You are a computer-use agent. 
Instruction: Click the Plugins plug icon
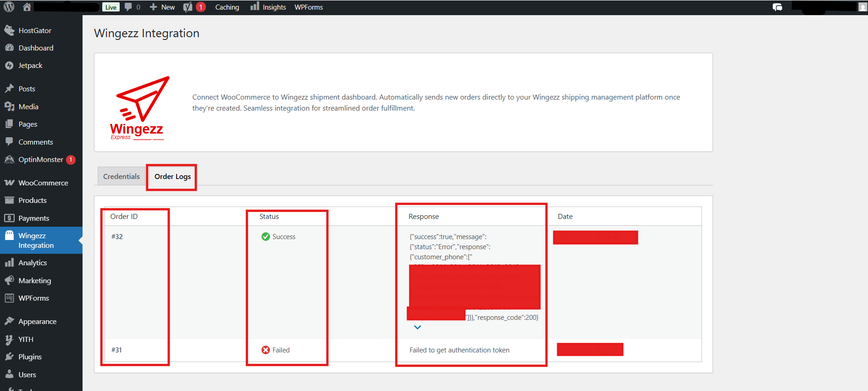(x=9, y=357)
